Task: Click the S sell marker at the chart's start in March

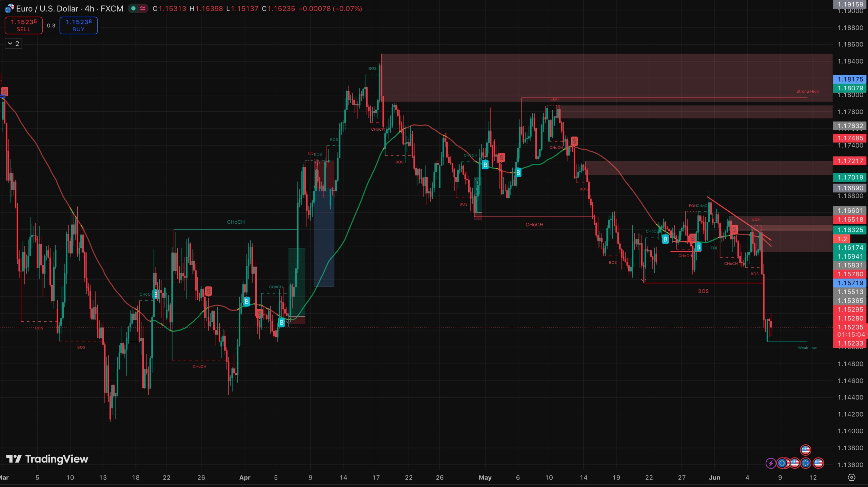Action: (5, 92)
